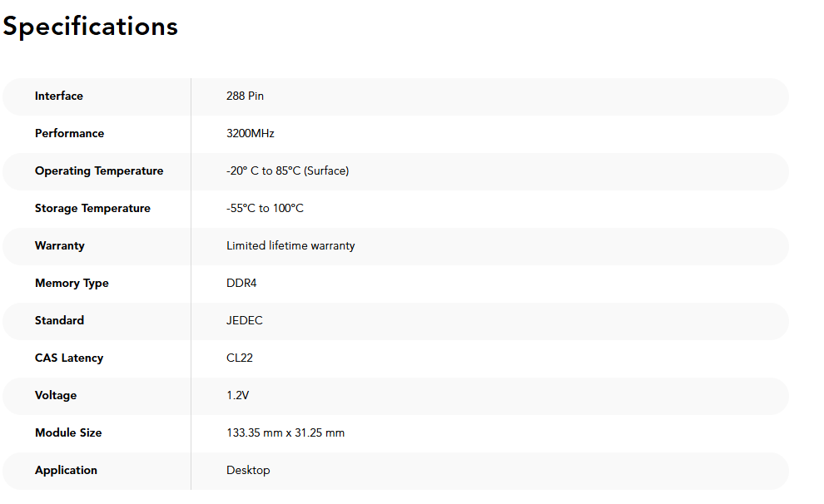
Task: Click the 288 Pin value
Action: pos(245,96)
